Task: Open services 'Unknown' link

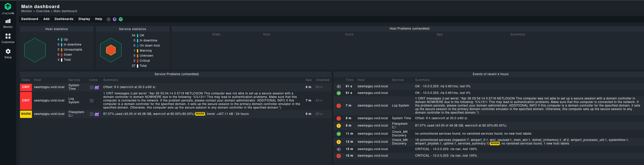Action: coord(146,56)
